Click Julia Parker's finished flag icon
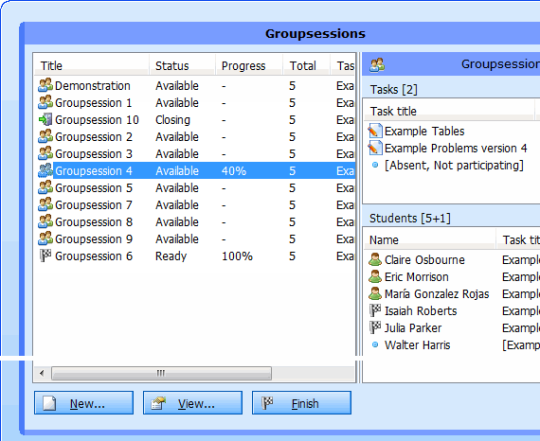Image resolution: width=540 pixels, height=441 pixels. [x=375, y=328]
